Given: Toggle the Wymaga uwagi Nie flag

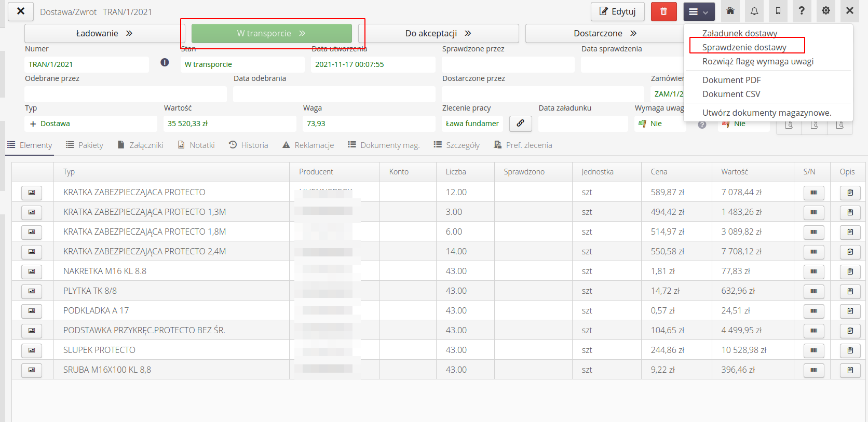Looking at the screenshot, I should pyautogui.click(x=659, y=124).
